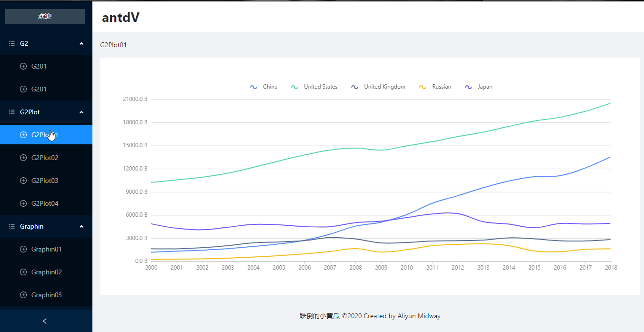Screen dimensions: 644x332
Task: Toggle the China series in legend
Action: [x=264, y=87]
